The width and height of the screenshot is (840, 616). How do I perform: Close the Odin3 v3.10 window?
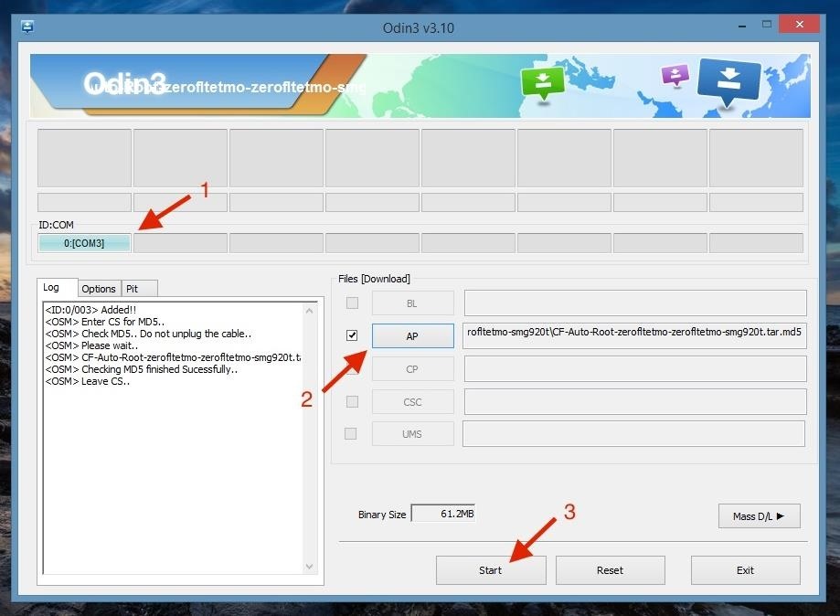(799, 25)
